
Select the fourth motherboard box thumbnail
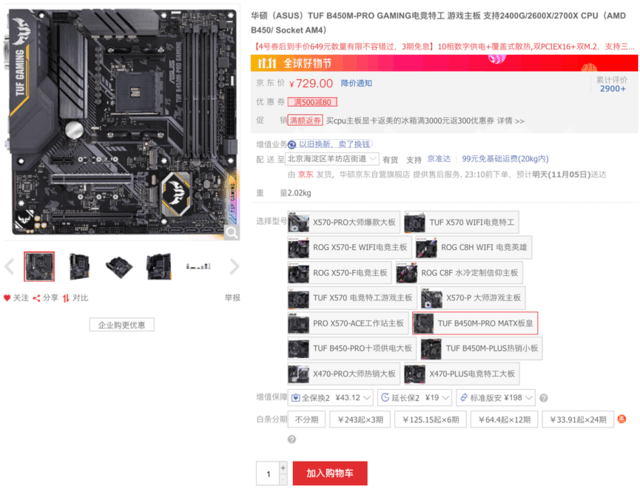[x=159, y=267]
